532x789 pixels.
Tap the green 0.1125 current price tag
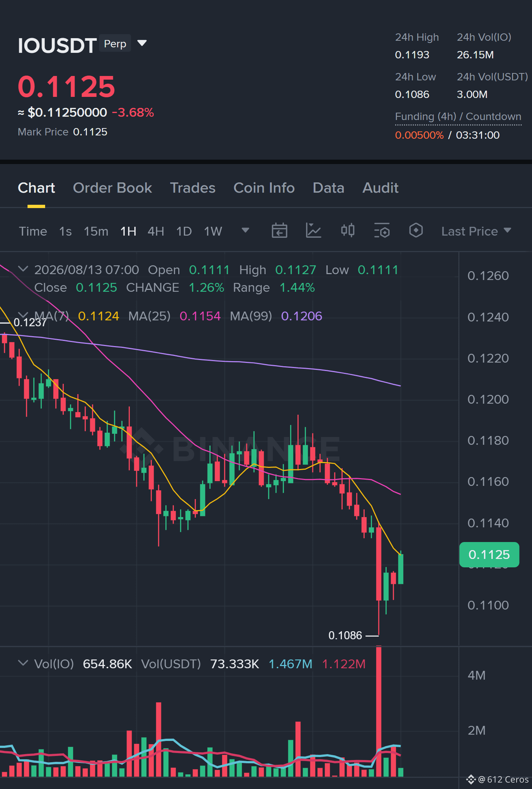489,555
